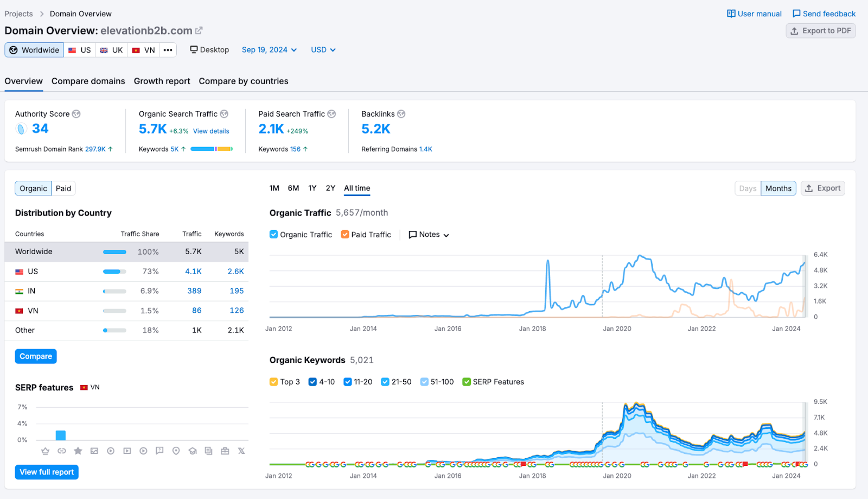This screenshot has height=499, width=868.
Task: Select the All time range
Action: click(x=357, y=188)
